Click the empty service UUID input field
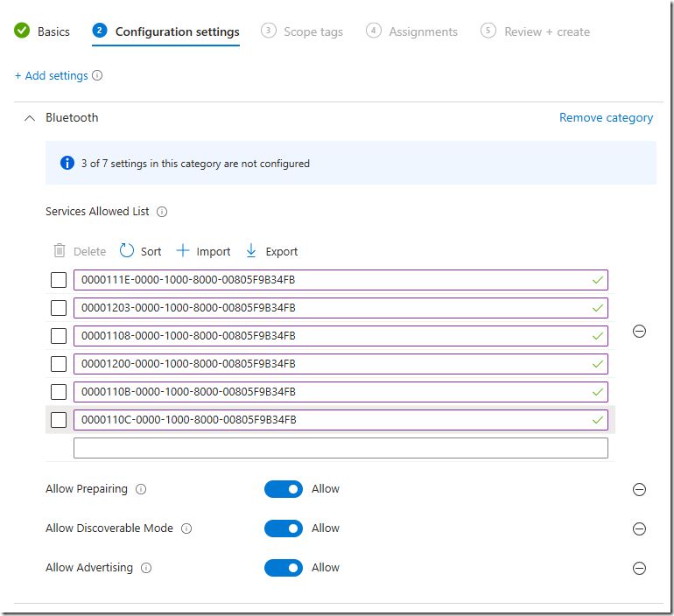This screenshot has width=674, height=616. 341,448
